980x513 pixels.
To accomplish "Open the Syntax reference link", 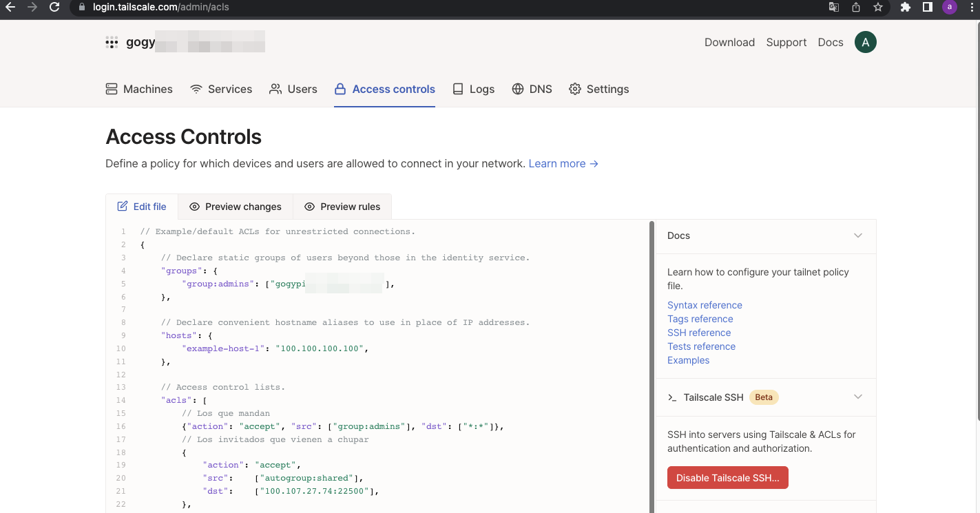I will click(x=705, y=305).
